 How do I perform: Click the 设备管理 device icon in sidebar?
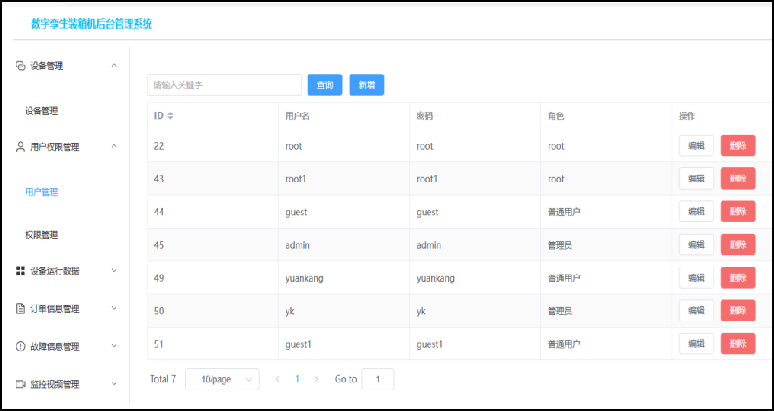click(20, 66)
